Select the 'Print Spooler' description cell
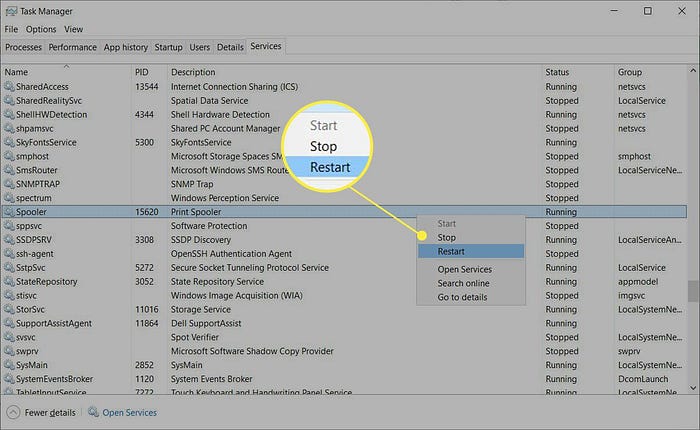This screenshot has height=430, width=700. [x=196, y=212]
